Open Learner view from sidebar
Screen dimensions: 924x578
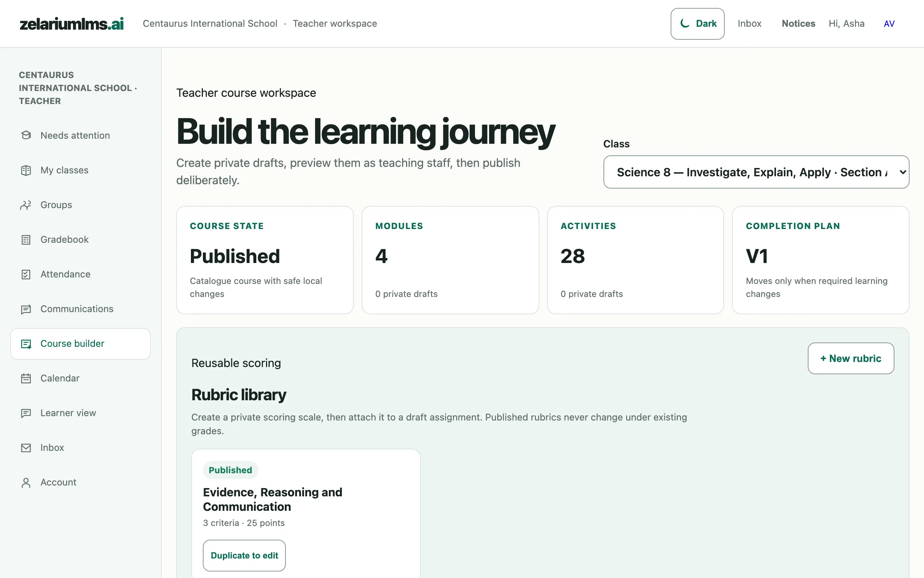[80, 413]
